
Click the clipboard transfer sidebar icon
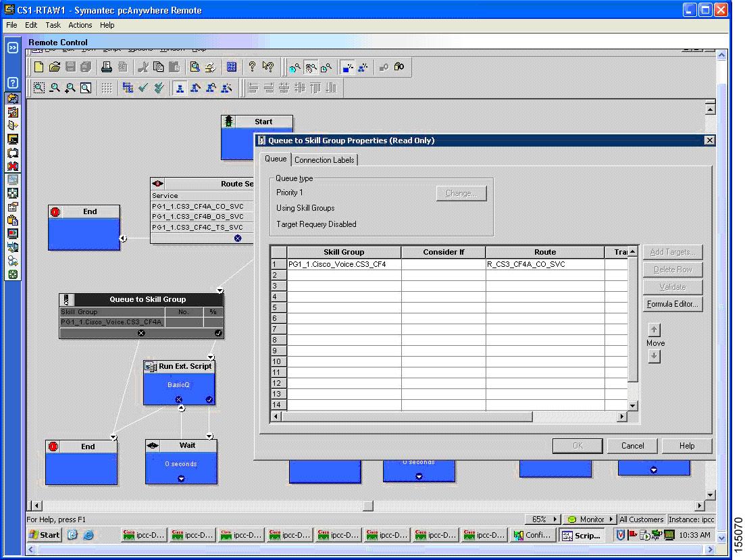pyautogui.click(x=13, y=220)
